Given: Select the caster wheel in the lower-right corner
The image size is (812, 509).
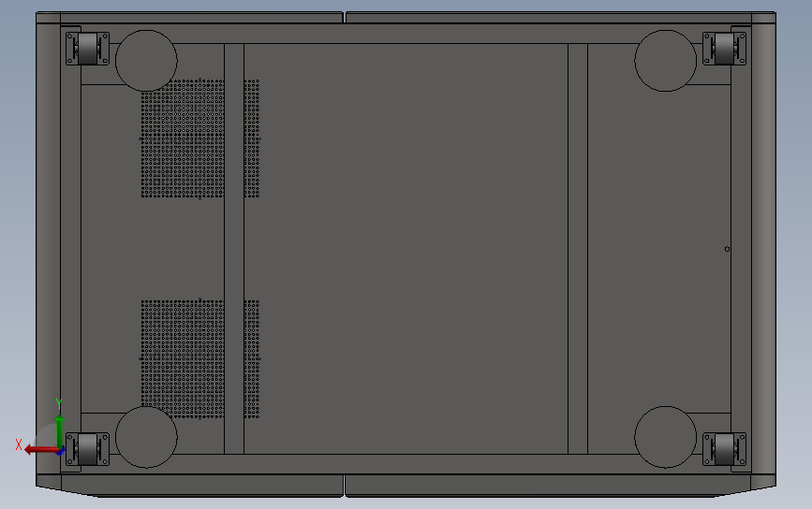Looking at the screenshot, I should click(724, 449).
